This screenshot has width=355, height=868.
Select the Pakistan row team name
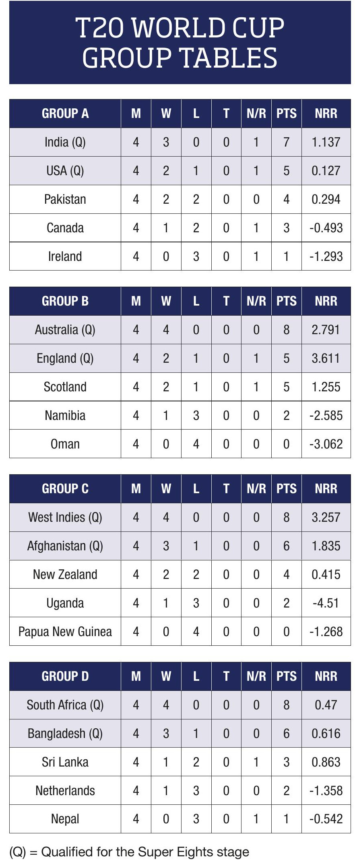tap(65, 199)
